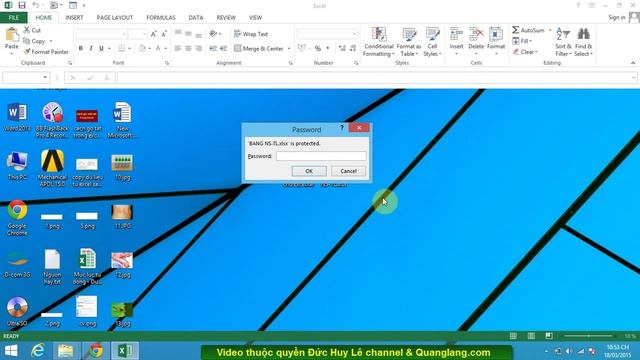Click the Password dialog help question mark

click(342, 128)
